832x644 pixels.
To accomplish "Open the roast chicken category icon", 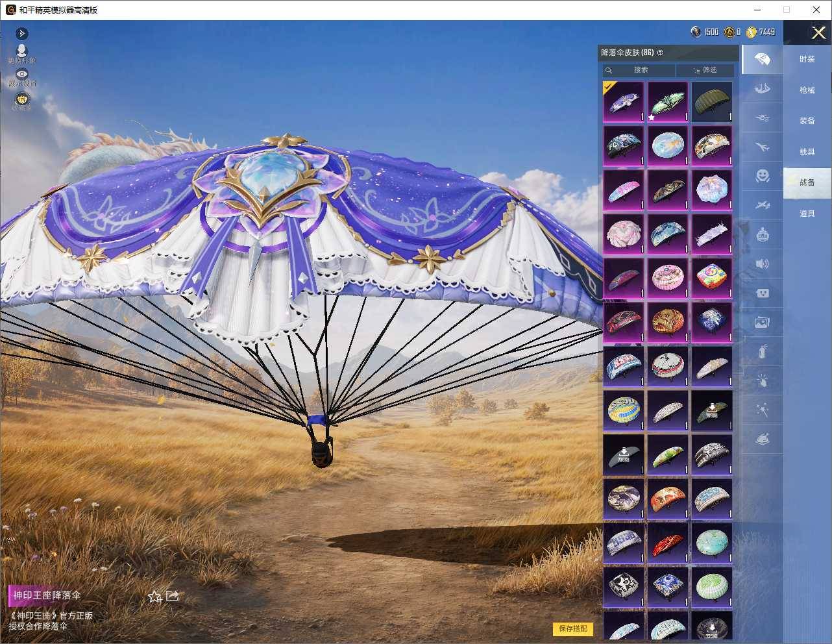I will [762, 440].
